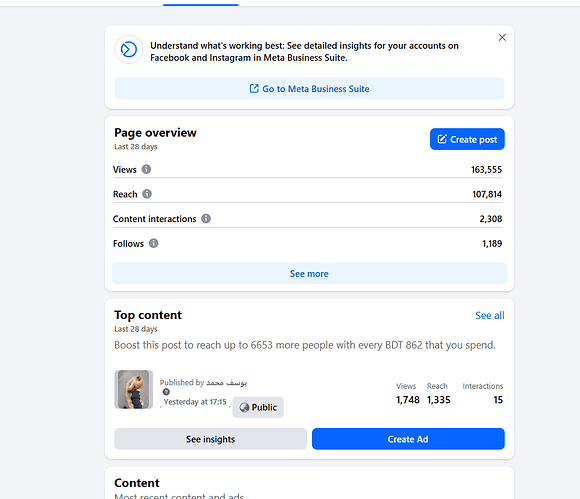
Task: Dismiss the Meta Business Suite banner
Action: pos(502,37)
